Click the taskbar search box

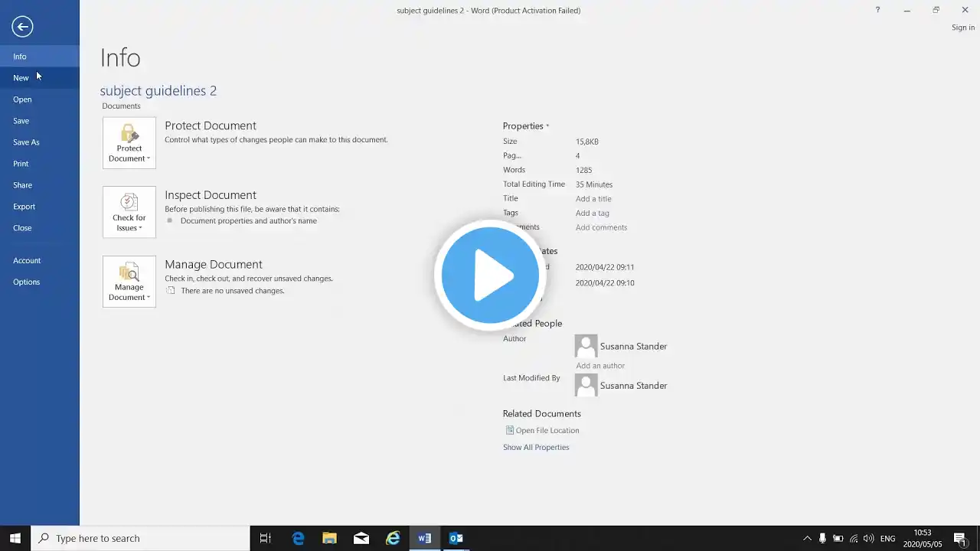(x=140, y=538)
